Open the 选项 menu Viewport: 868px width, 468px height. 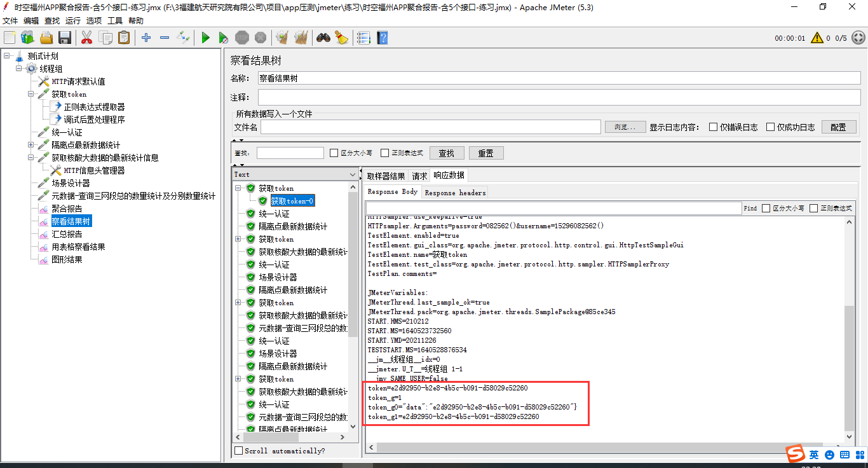pos(94,20)
